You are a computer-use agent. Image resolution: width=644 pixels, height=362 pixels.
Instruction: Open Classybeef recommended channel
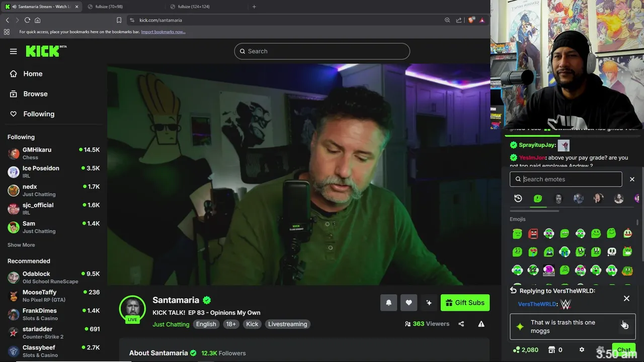click(53, 351)
